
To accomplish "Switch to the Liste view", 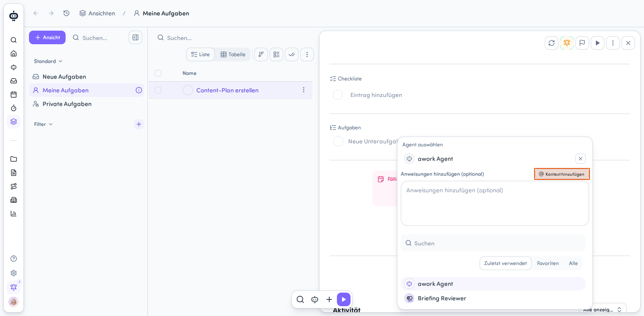I will 201,54.
